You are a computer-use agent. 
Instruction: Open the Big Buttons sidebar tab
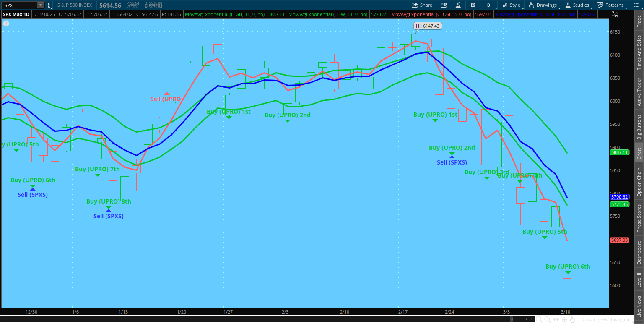[x=639, y=127]
